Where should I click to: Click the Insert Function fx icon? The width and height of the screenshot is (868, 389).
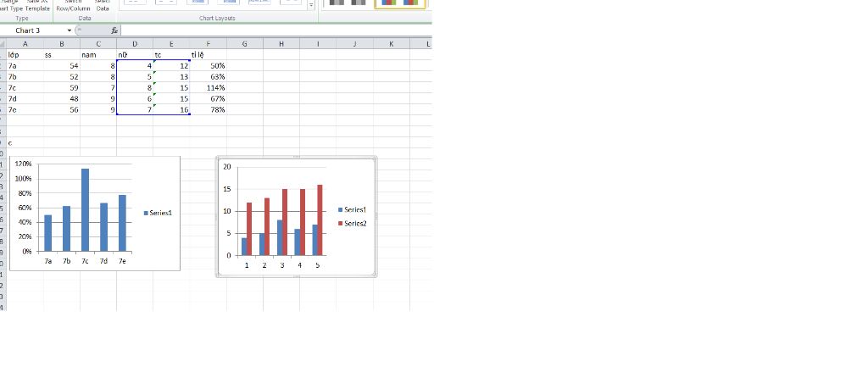(x=114, y=31)
